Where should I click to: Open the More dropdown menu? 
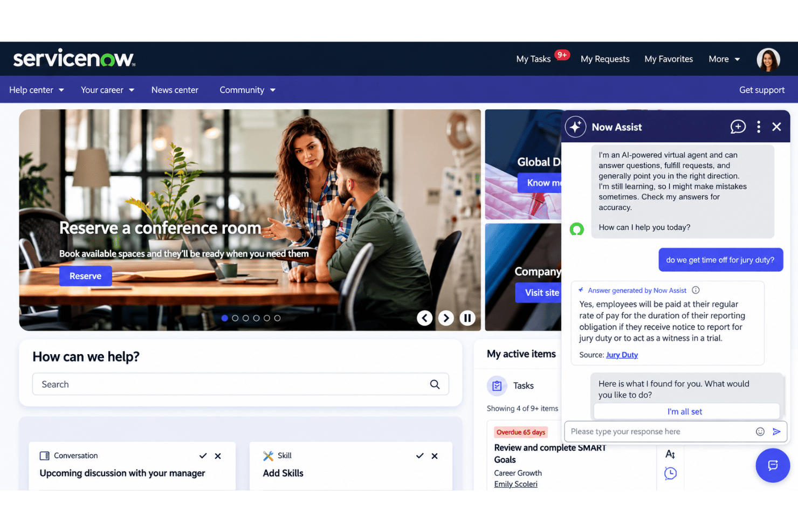tap(724, 59)
